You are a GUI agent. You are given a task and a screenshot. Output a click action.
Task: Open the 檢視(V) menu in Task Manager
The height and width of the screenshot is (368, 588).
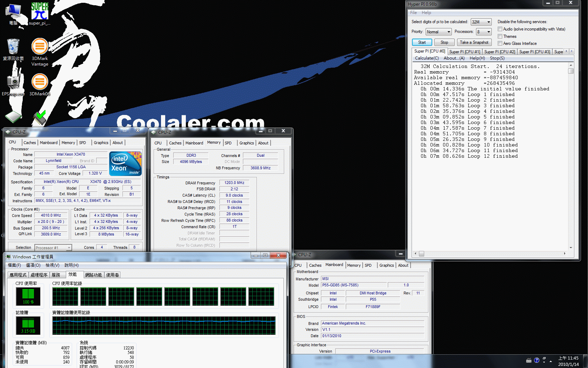click(x=52, y=265)
